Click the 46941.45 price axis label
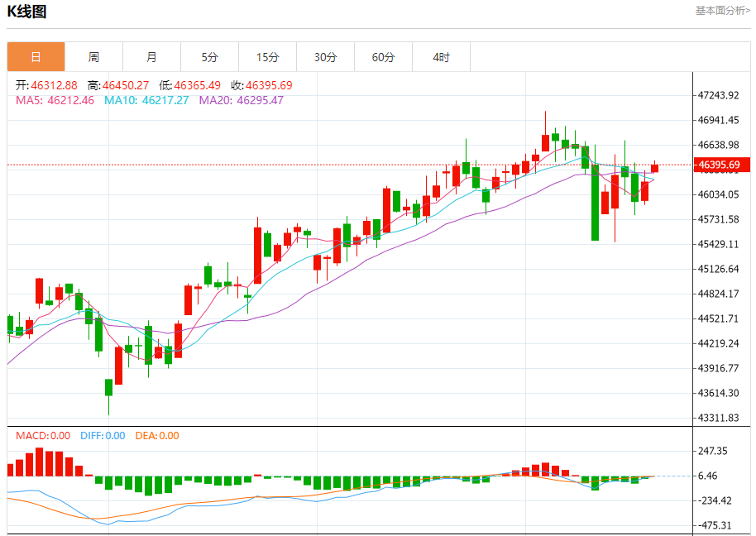The height and width of the screenshot is (536, 756). (x=719, y=120)
